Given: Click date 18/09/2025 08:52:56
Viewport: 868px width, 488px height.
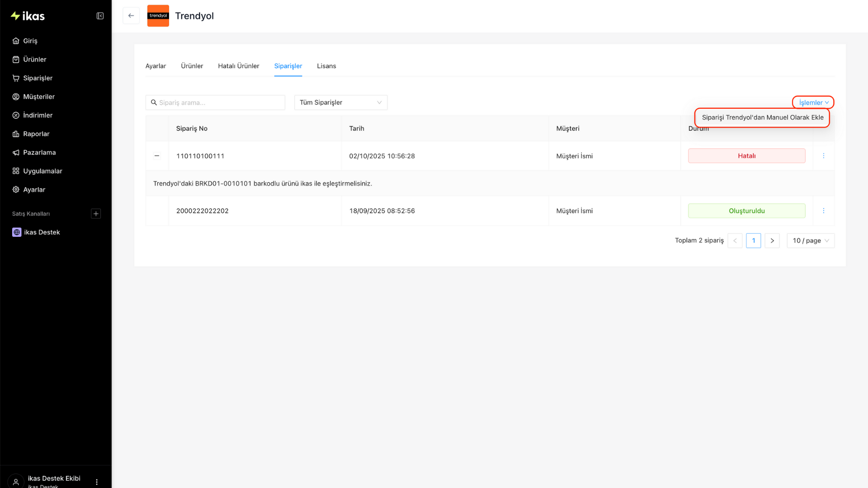Looking at the screenshot, I should pyautogui.click(x=382, y=211).
